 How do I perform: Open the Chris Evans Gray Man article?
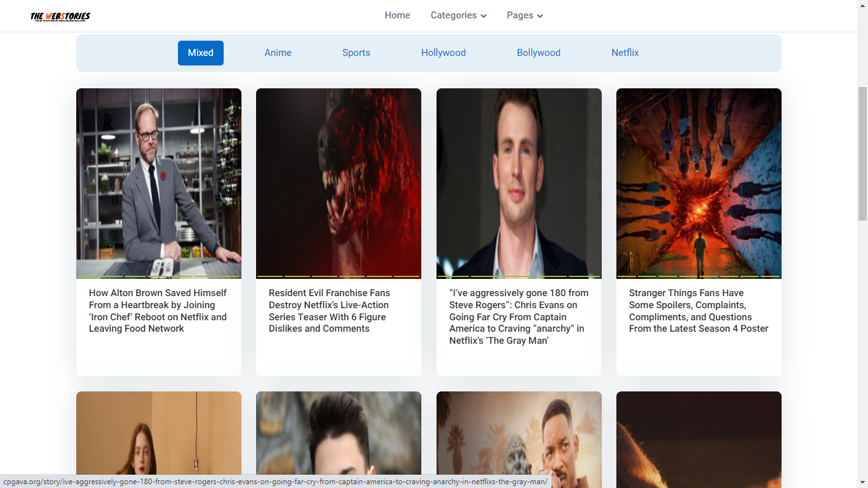[519, 316]
